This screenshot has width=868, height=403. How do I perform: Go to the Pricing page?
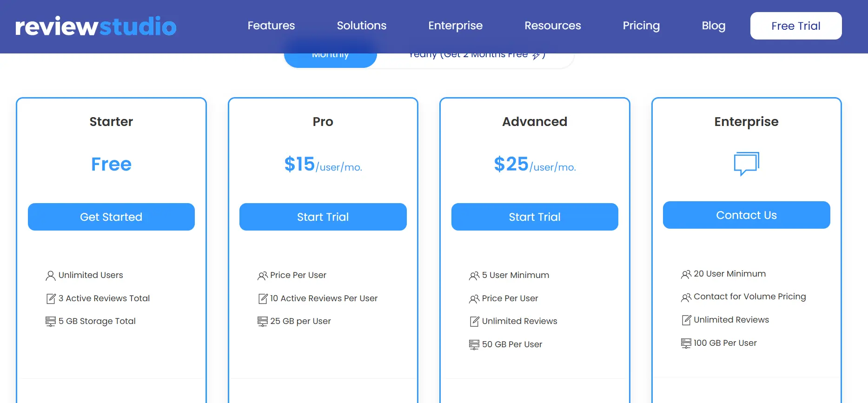[x=641, y=26]
